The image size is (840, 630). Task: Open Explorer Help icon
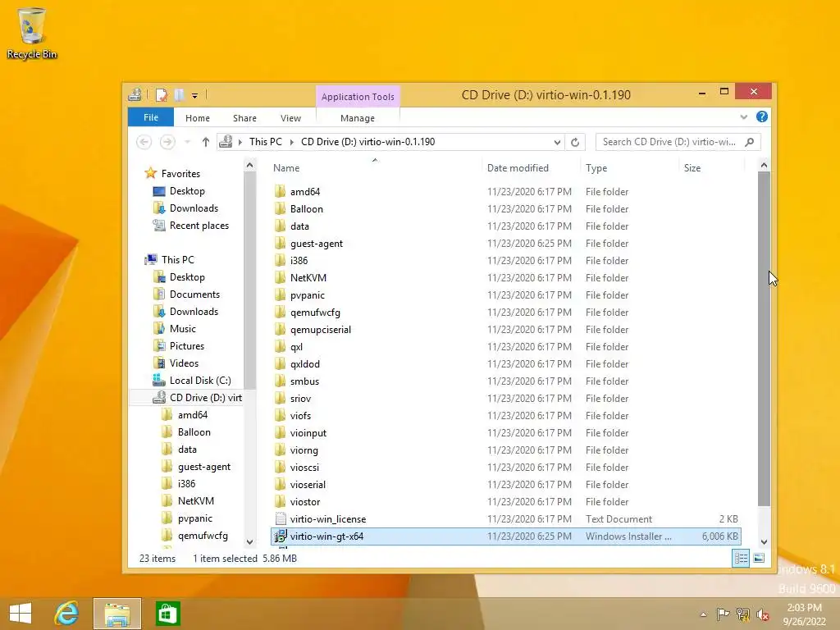pos(762,116)
